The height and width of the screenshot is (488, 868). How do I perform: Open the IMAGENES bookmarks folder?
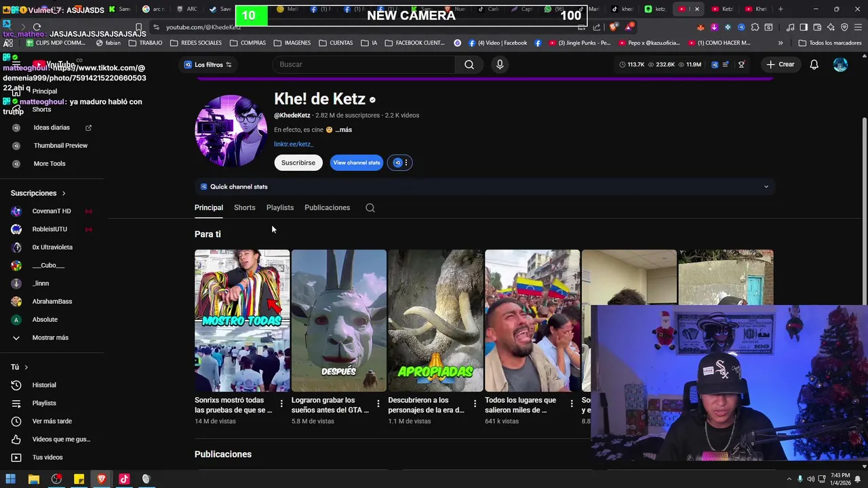(x=292, y=43)
